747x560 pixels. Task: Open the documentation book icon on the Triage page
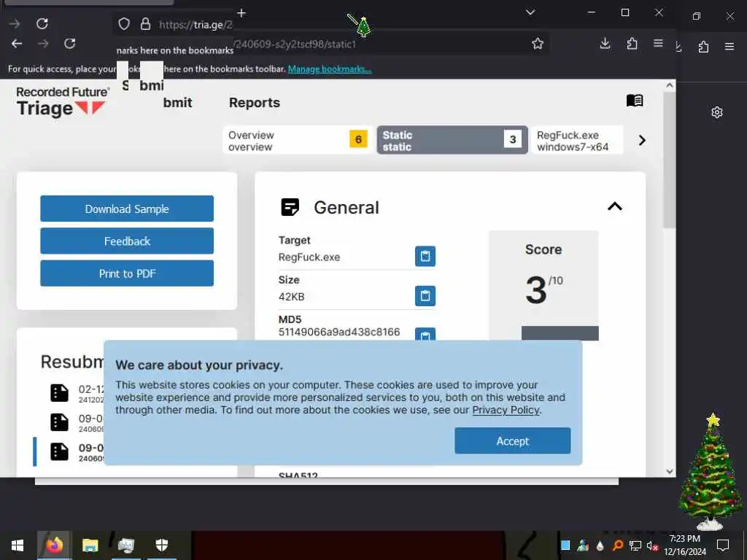click(x=635, y=100)
